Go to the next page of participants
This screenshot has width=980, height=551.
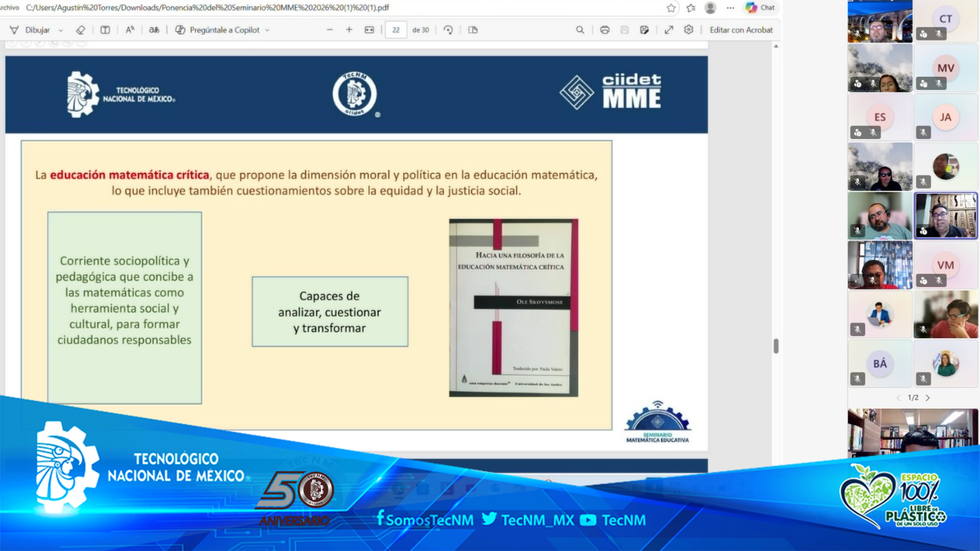928,398
